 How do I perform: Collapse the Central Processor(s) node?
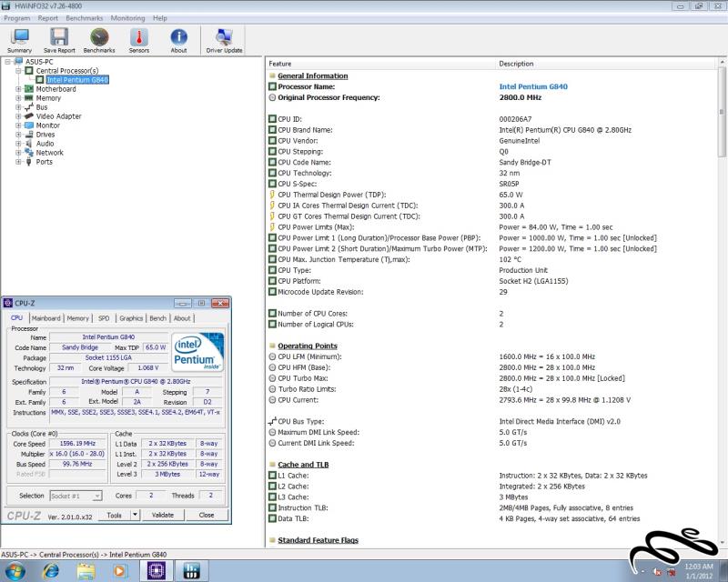pos(19,71)
